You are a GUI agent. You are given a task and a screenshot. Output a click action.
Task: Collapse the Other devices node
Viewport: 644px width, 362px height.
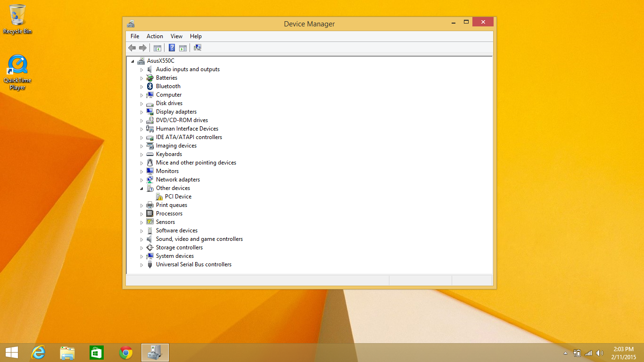tap(141, 189)
